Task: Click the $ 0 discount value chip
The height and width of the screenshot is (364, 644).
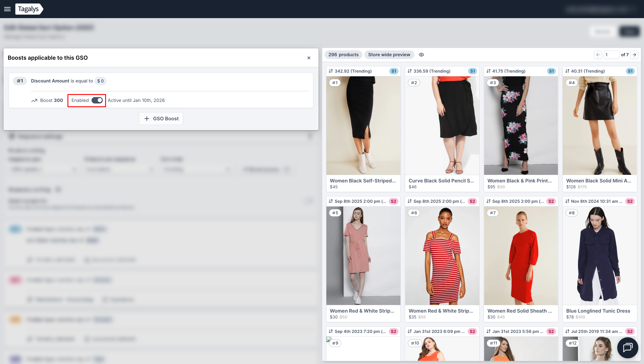Action: tap(100, 81)
